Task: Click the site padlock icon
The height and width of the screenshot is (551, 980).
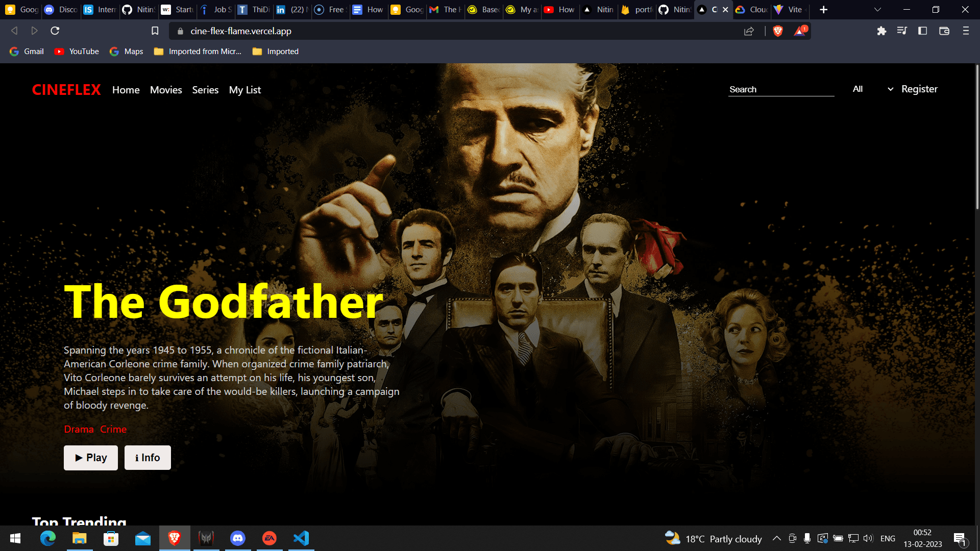Action: [180, 31]
